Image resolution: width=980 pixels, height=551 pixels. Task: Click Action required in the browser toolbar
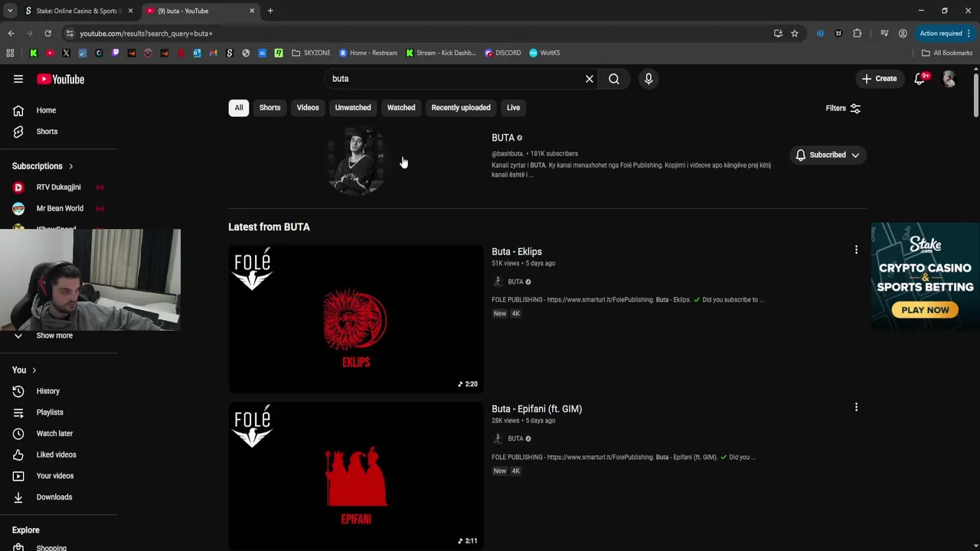(946, 34)
